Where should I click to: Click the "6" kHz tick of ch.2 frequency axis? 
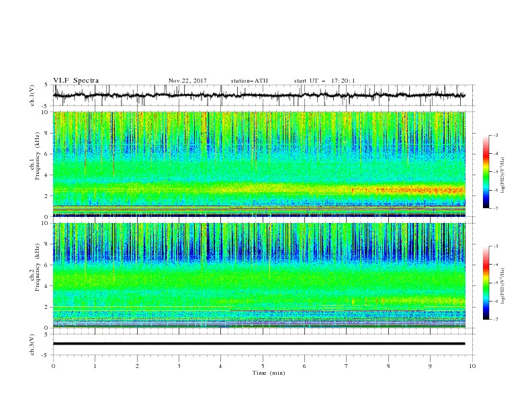(x=48, y=265)
